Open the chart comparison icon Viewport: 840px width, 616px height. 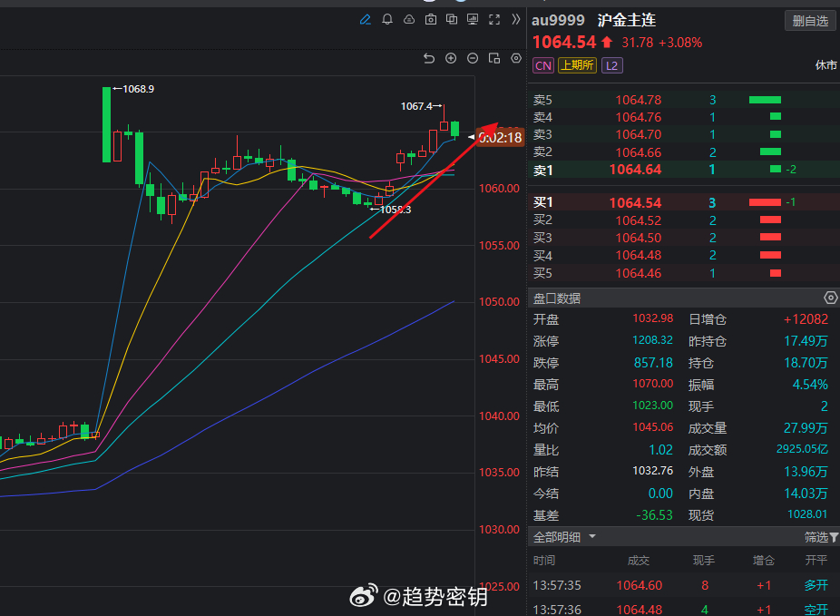point(452,19)
